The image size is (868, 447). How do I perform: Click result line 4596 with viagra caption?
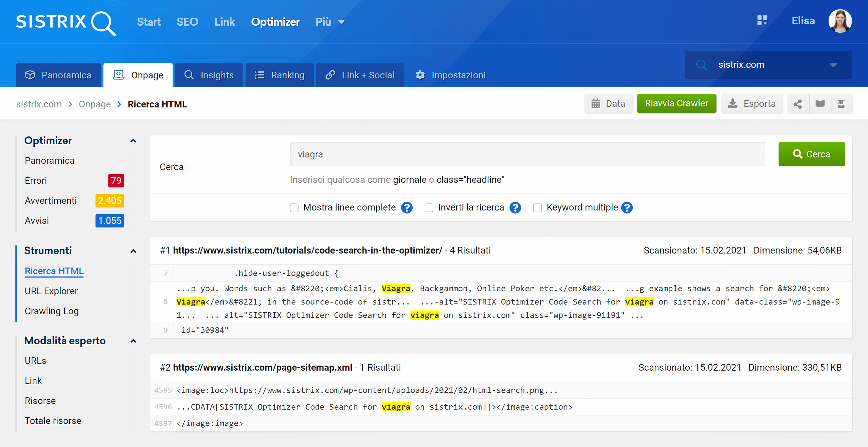click(501, 407)
